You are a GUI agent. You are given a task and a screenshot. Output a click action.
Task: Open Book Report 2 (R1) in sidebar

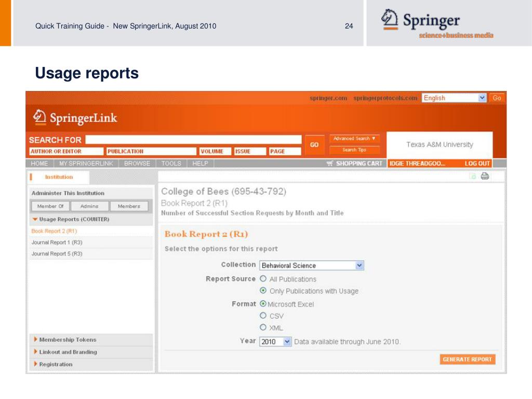[54, 231]
